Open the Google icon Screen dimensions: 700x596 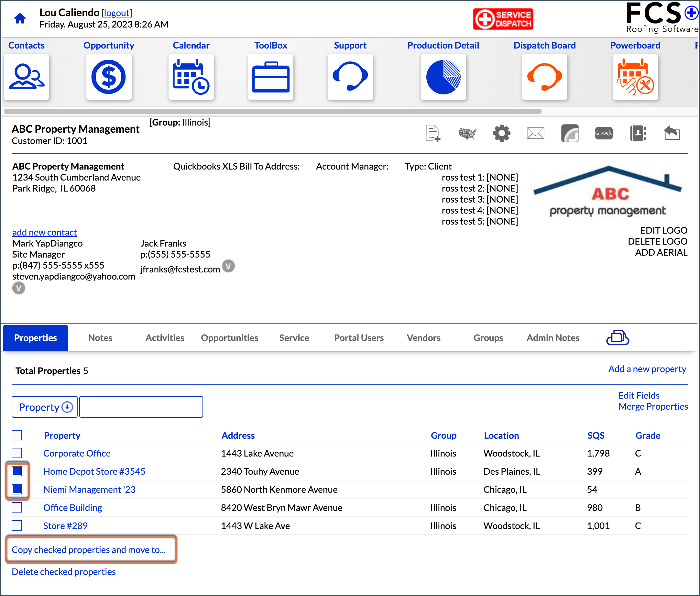click(x=604, y=133)
